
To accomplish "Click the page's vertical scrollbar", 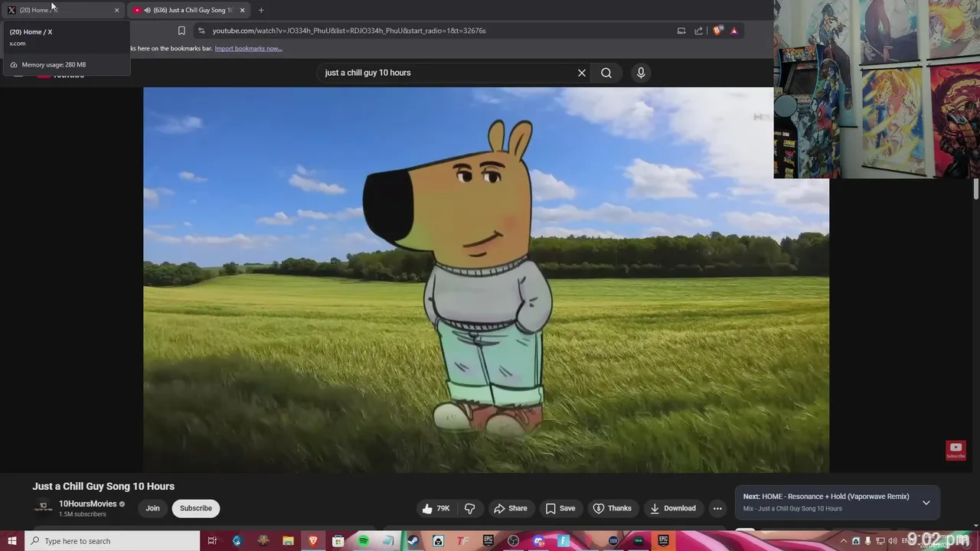I will click(976, 189).
